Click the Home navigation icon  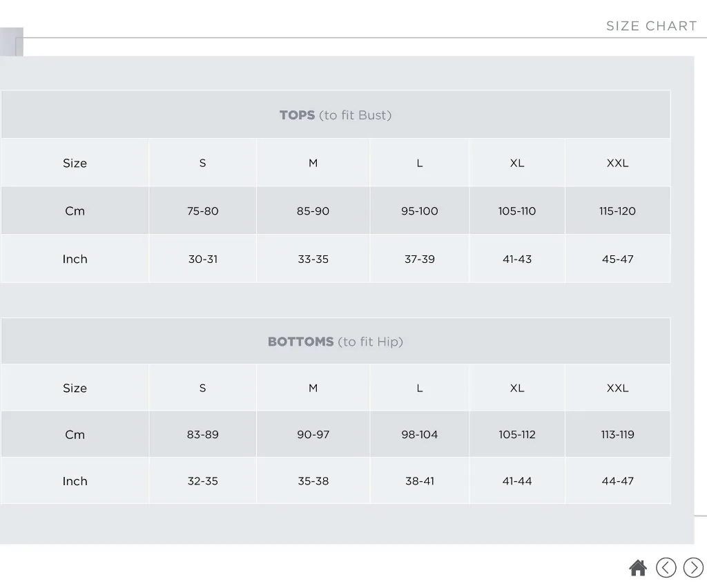coord(638,567)
